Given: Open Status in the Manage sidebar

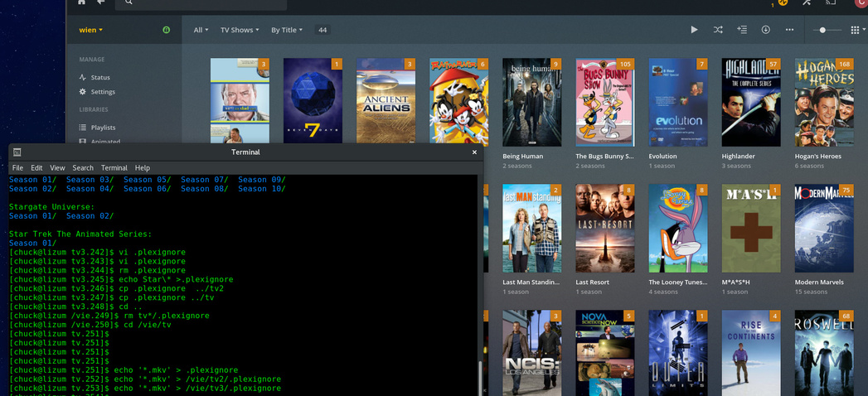Looking at the screenshot, I should click(x=100, y=77).
